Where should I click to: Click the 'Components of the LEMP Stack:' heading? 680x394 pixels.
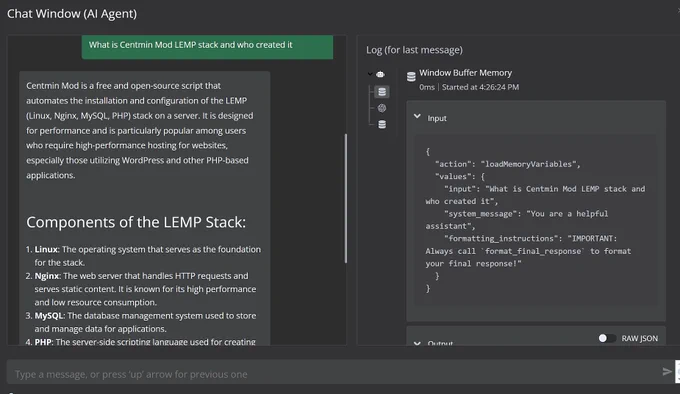click(136, 222)
